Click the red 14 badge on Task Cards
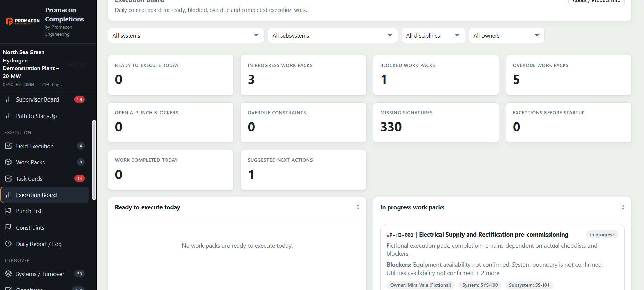644x290 pixels. [80, 179]
